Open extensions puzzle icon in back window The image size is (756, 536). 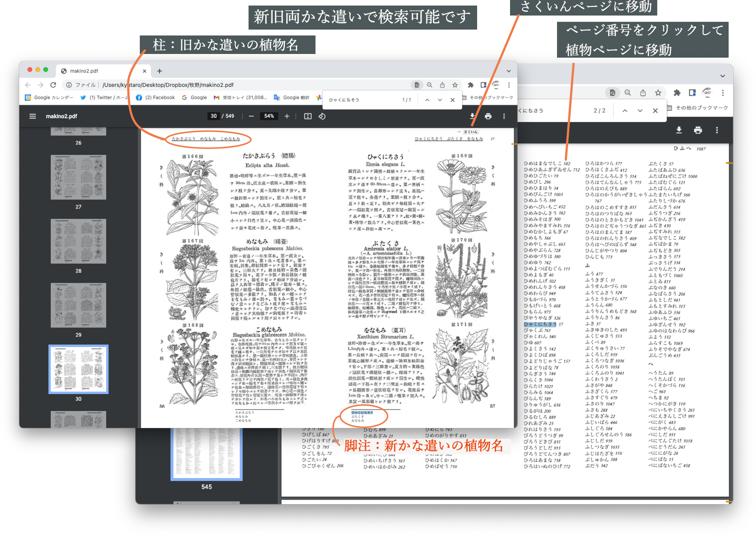click(x=677, y=93)
